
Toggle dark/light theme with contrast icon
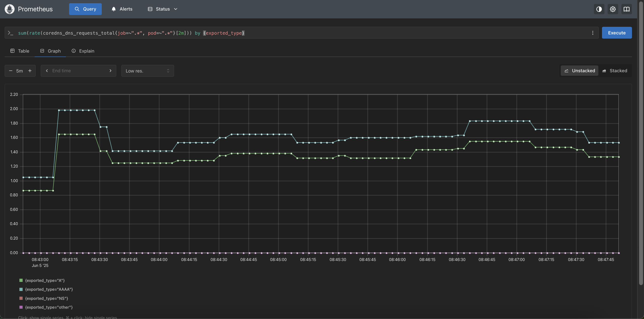pyautogui.click(x=599, y=9)
